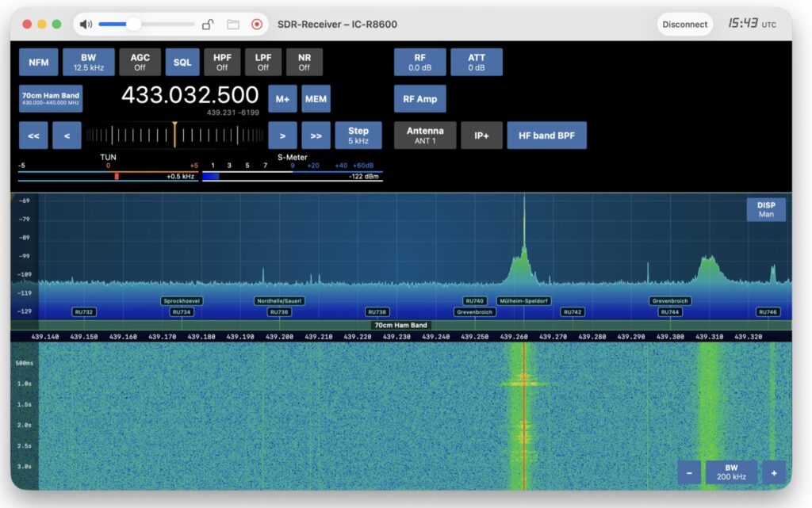This screenshot has width=812, height=508.
Task: Open the DISP Man display setting
Action: (x=766, y=209)
